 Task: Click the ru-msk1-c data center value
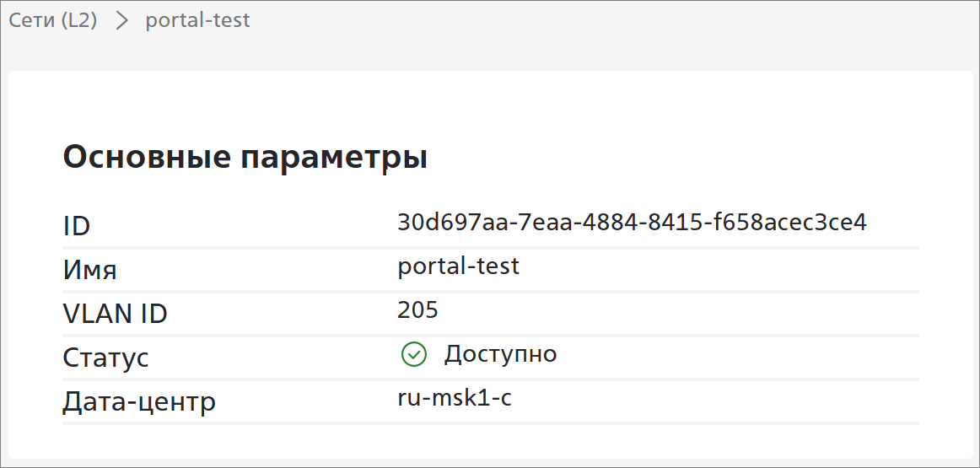click(455, 398)
